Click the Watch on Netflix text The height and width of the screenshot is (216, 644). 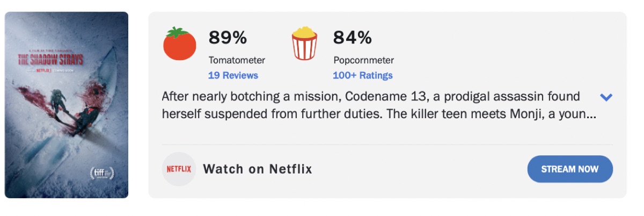(258, 169)
